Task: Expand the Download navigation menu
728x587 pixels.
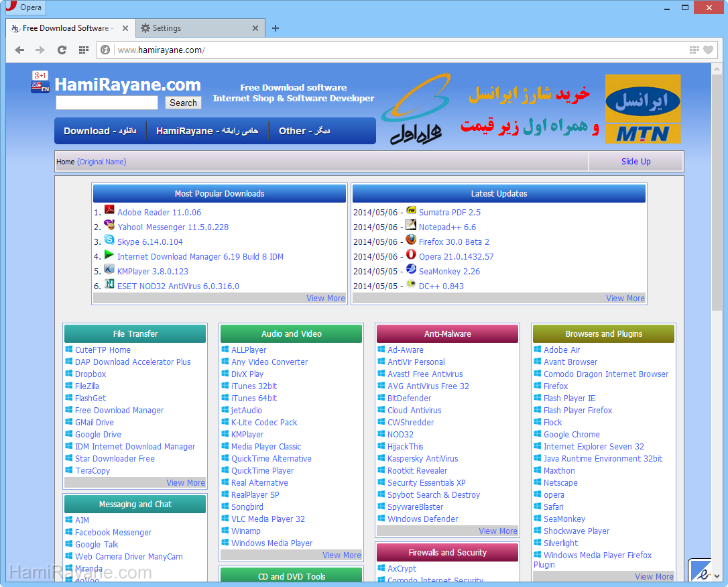Action: coord(99,131)
